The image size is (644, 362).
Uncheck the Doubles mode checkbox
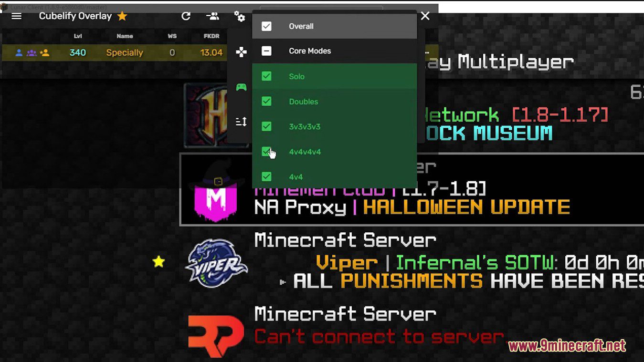pyautogui.click(x=266, y=102)
